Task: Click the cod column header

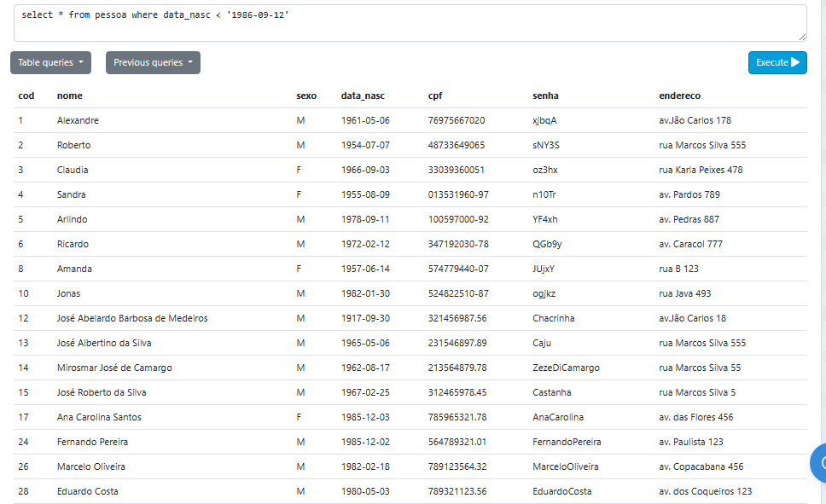Action: [26, 96]
